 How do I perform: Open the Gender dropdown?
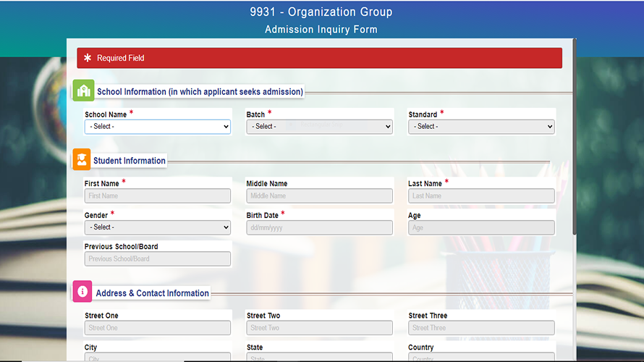point(157,227)
